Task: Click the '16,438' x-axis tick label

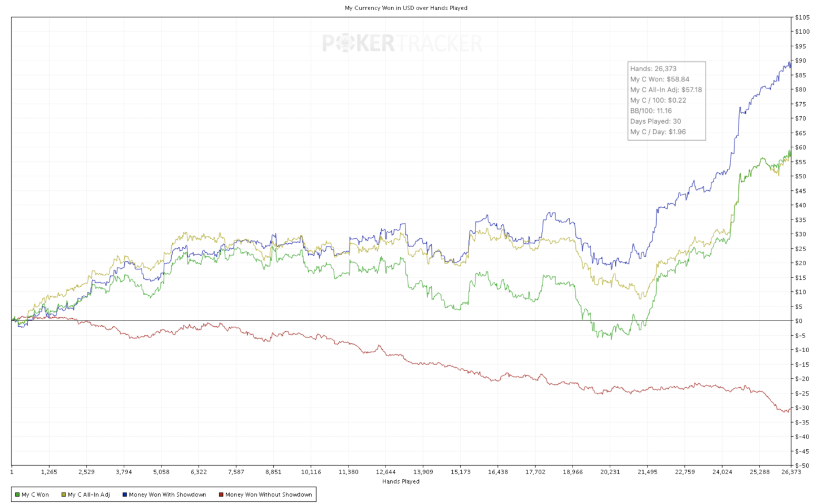Action: (498, 472)
